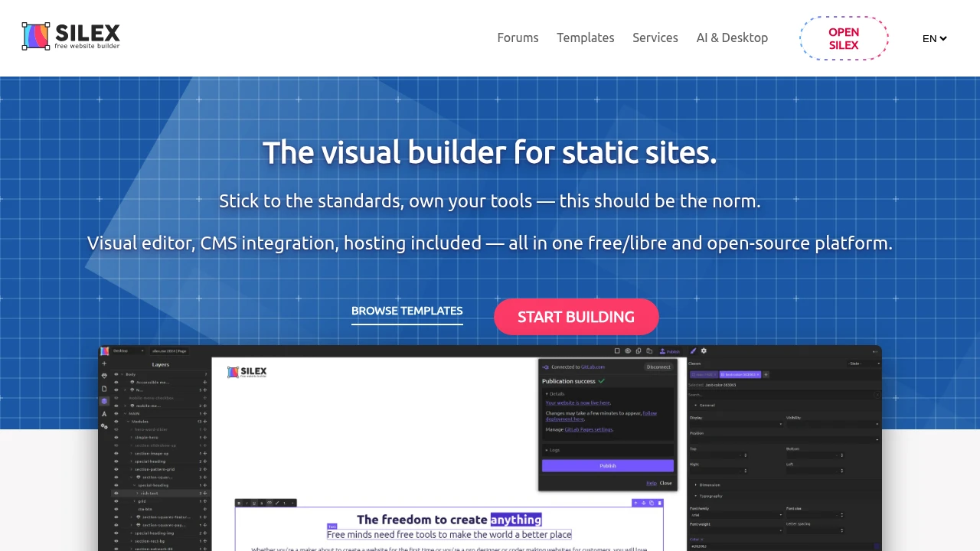Image resolution: width=980 pixels, height=551 pixels.
Task: Toggle visibility eye of the simple-hero layer
Action: tap(116, 438)
